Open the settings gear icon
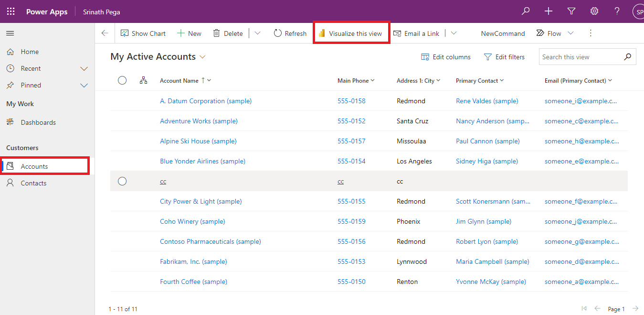The width and height of the screenshot is (644, 315). click(594, 11)
